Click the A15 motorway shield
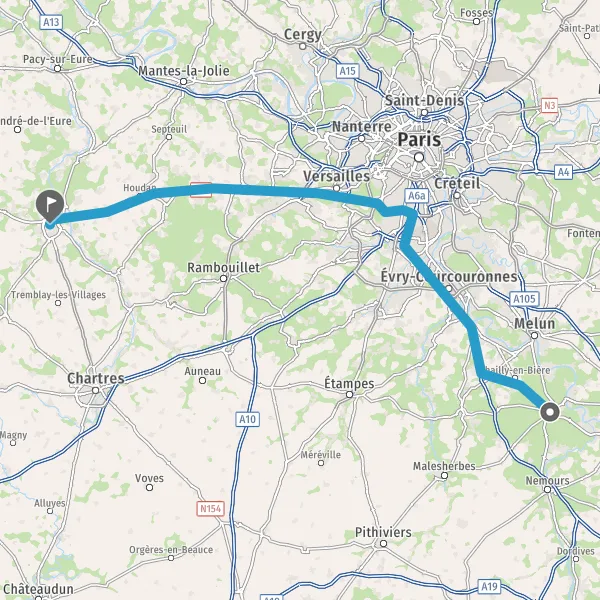Image resolution: width=600 pixels, height=600 pixels. (x=348, y=71)
